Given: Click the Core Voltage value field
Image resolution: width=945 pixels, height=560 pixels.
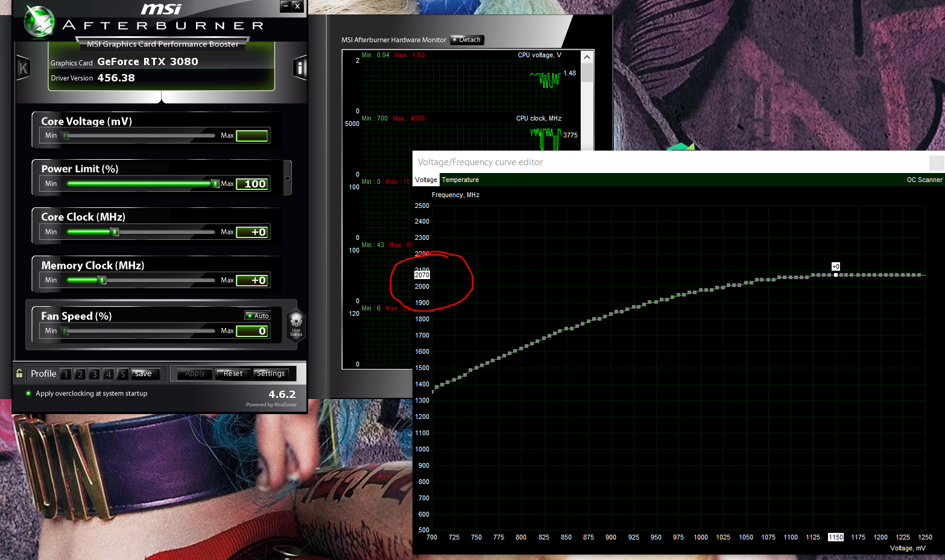Looking at the screenshot, I should pyautogui.click(x=252, y=136).
